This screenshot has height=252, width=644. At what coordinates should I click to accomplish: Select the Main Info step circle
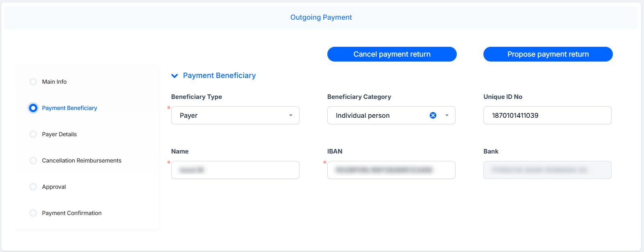[33, 82]
